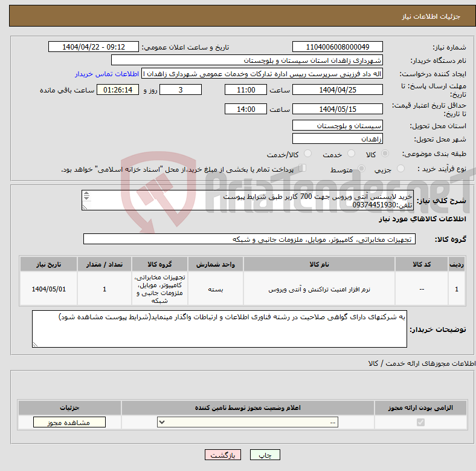
Task: Click the تعداد / مقدار column header
Action: [105, 264]
